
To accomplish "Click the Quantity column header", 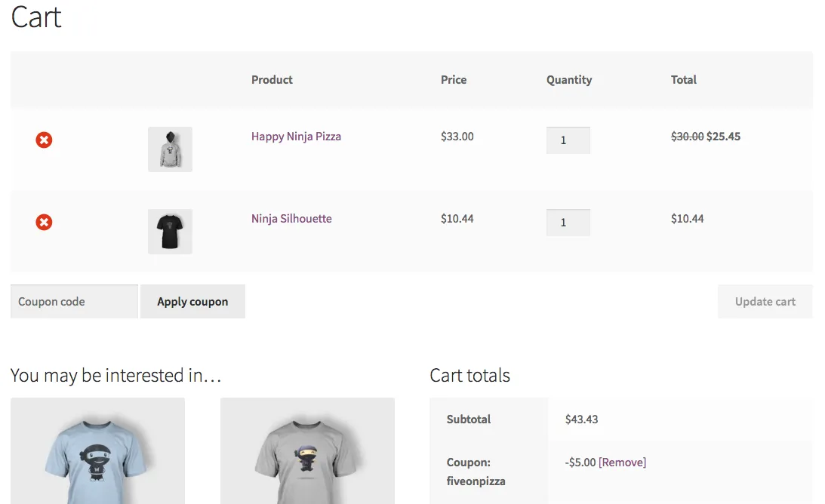I will (569, 80).
